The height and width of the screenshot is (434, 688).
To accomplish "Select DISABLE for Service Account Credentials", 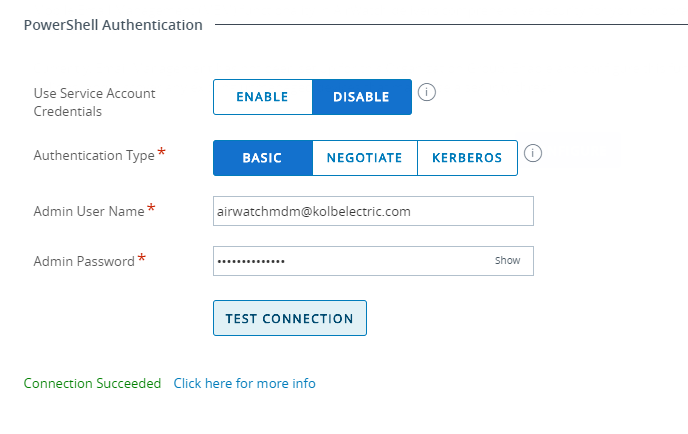I will [x=361, y=97].
